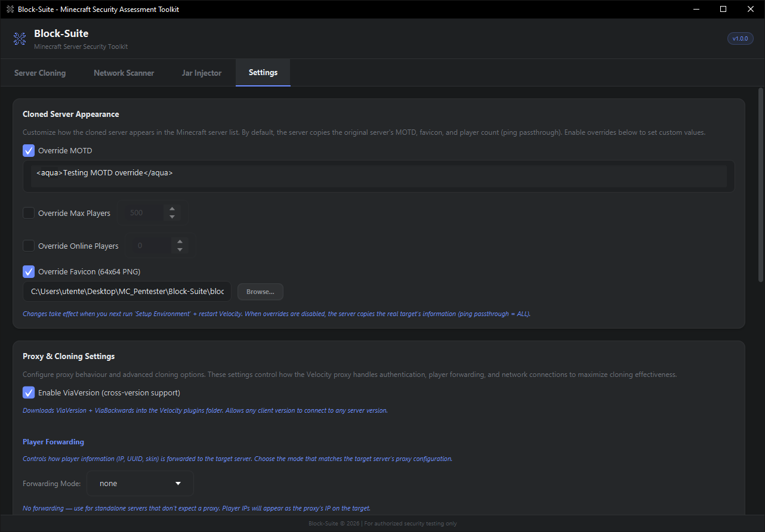The height and width of the screenshot is (532, 765).
Task: Disable Enable ViaVersion cross-version support
Action: click(x=28, y=392)
